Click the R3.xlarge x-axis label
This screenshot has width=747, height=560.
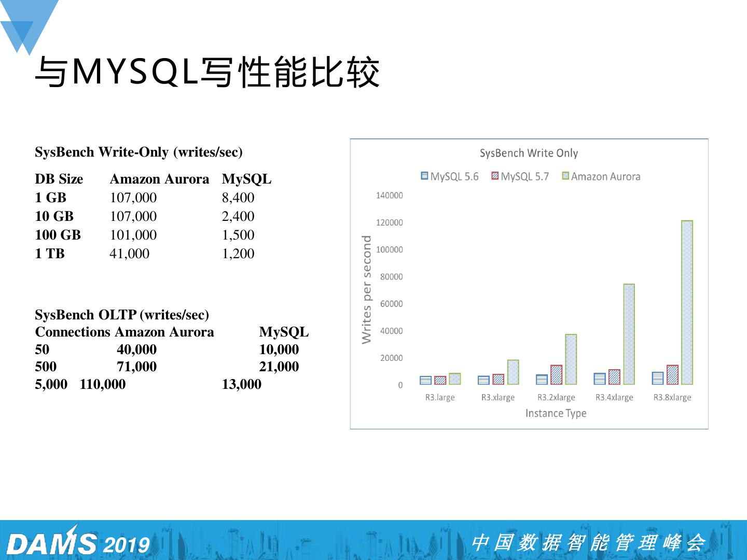498,398
